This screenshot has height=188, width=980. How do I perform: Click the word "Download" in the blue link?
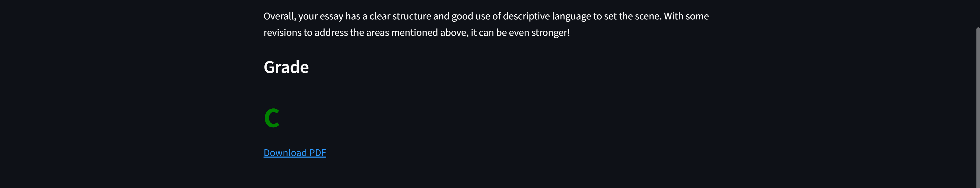click(x=285, y=152)
